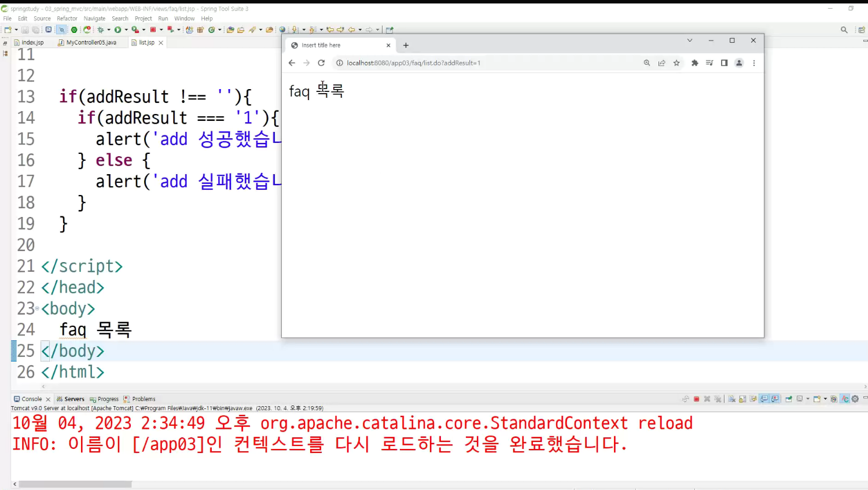The width and height of the screenshot is (868, 490).
Task: Open Console view settings gear icon
Action: coord(855,399)
